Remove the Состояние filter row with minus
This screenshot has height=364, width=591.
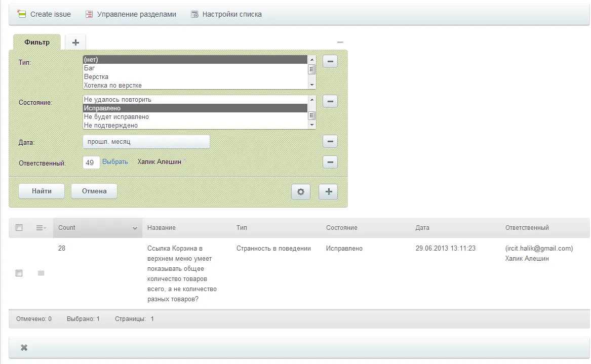pos(330,101)
